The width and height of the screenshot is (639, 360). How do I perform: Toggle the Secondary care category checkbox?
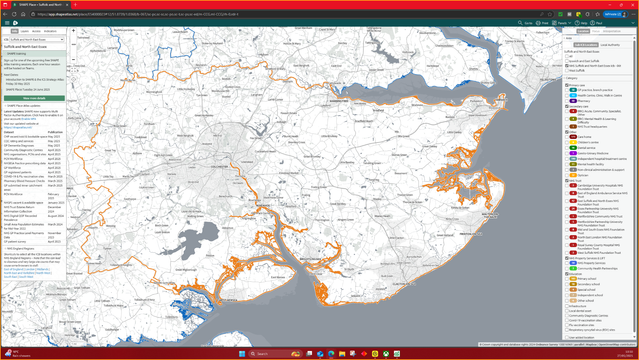click(x=566, y=106)
